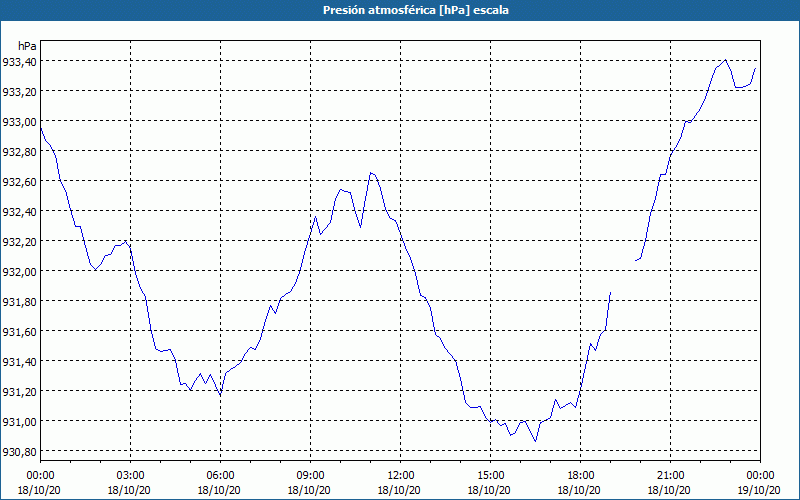
Task: Click the 932,00 y-axis value
Action: pyautogui.click(x=19, y=272)
